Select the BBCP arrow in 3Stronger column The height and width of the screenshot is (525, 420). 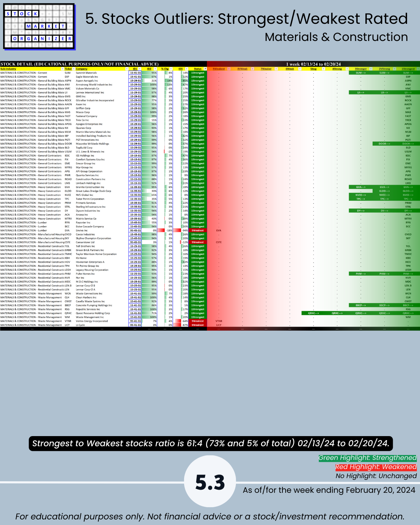pyautogui.click(x=360, y=305)
